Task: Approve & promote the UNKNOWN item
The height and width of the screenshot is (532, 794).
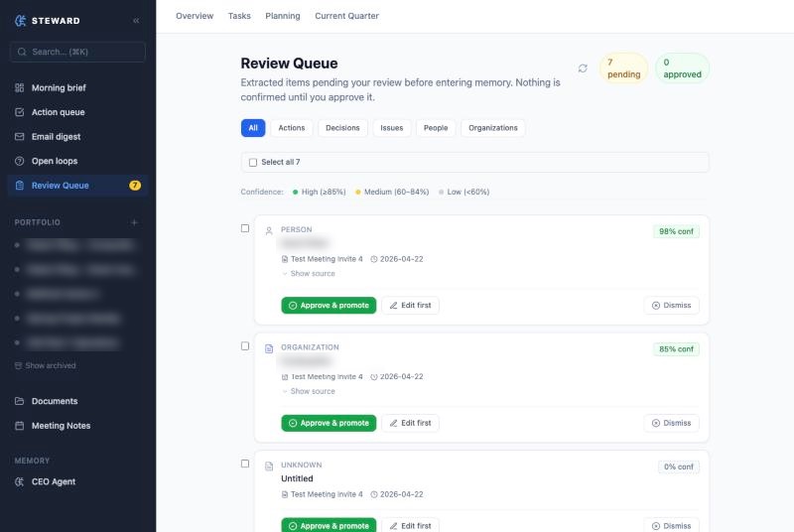Action: (329, 525)
